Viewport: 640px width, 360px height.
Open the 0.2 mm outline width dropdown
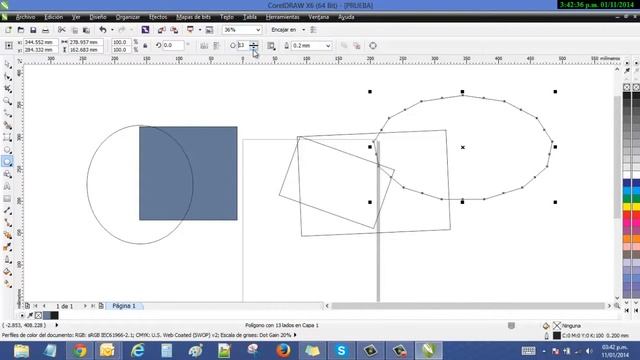coord(328,46)
